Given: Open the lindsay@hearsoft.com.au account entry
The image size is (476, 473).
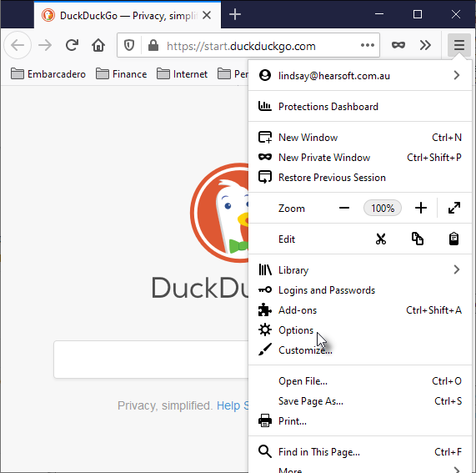Looking at the screenshot, I should click(x=360, y=75).
